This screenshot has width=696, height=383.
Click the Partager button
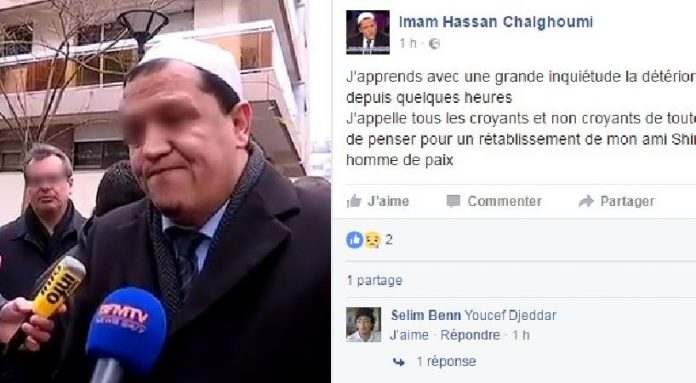[617, 201]
